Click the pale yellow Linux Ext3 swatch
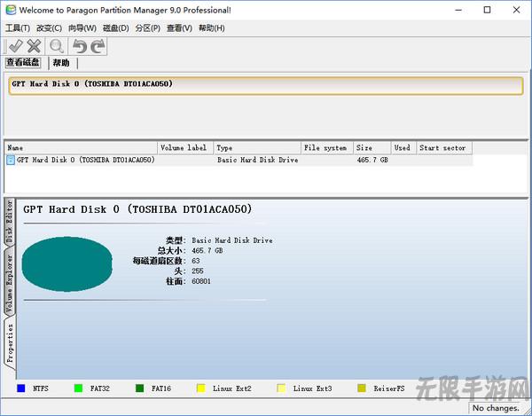 point(281,389)
